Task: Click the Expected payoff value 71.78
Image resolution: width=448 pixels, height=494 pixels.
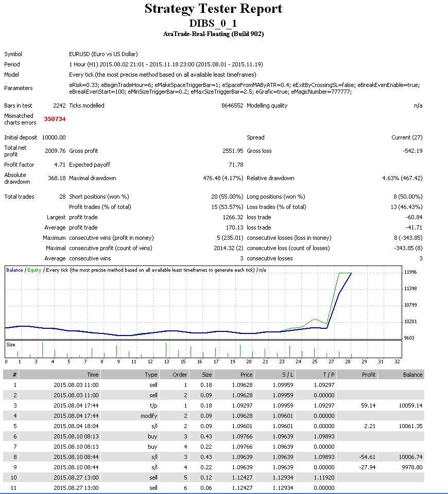Action: (x=236, y=165)
